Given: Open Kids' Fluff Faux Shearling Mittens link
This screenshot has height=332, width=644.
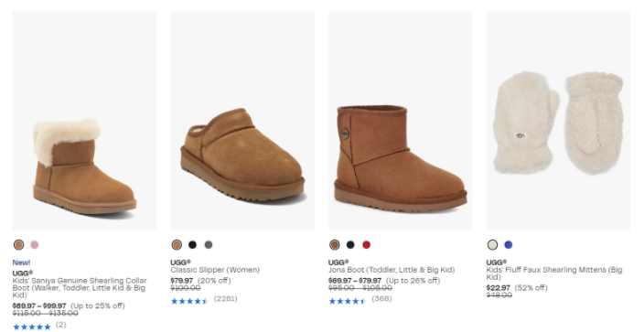Looking at the screenshot, I should 554,273.
